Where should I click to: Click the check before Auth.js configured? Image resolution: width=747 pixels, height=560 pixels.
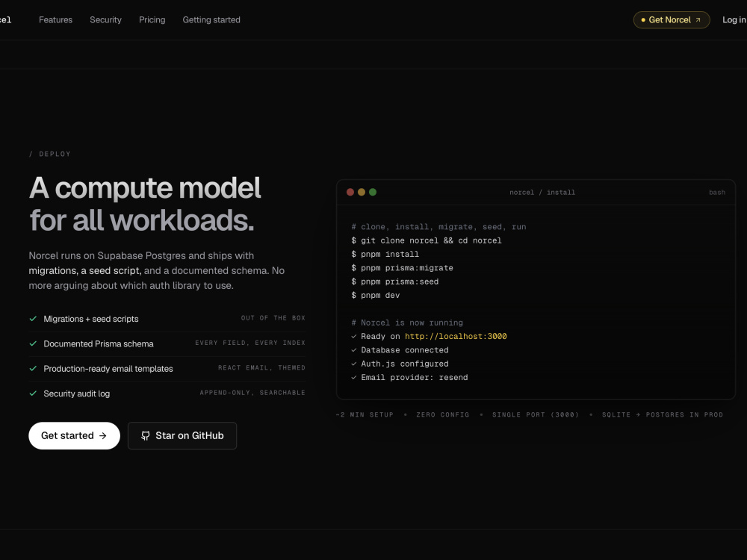[x=354, y=364]
